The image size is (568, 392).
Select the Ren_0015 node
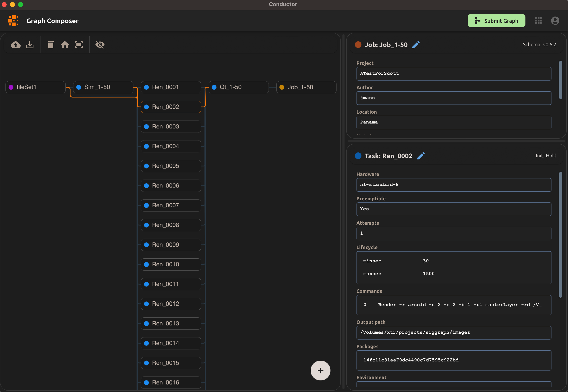coord(171,363)
